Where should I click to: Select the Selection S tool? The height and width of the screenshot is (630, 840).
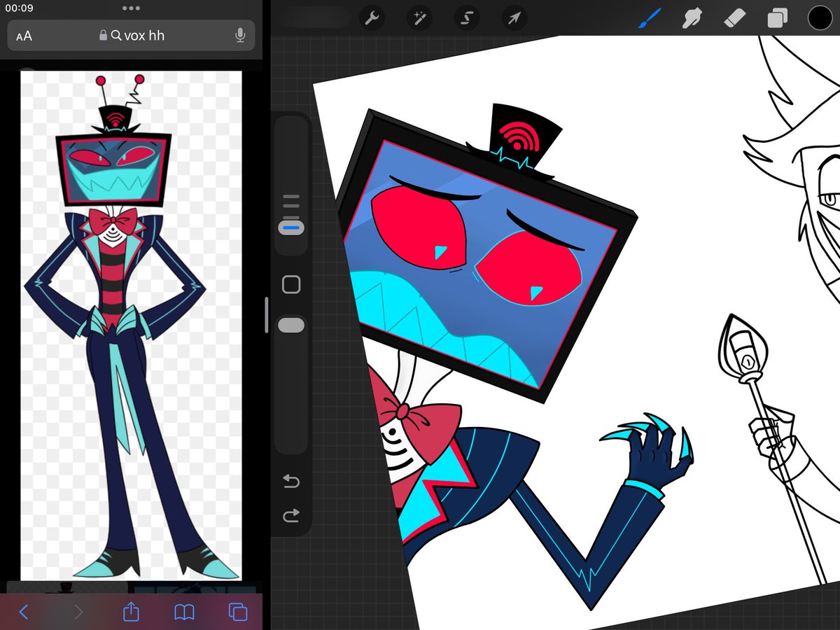tap(466, 18)
